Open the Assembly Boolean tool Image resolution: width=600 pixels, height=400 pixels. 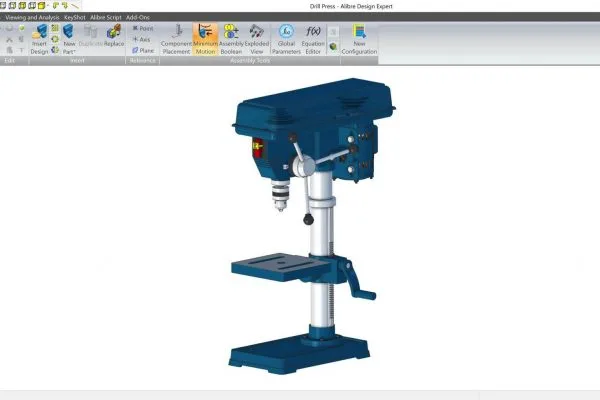231,39
